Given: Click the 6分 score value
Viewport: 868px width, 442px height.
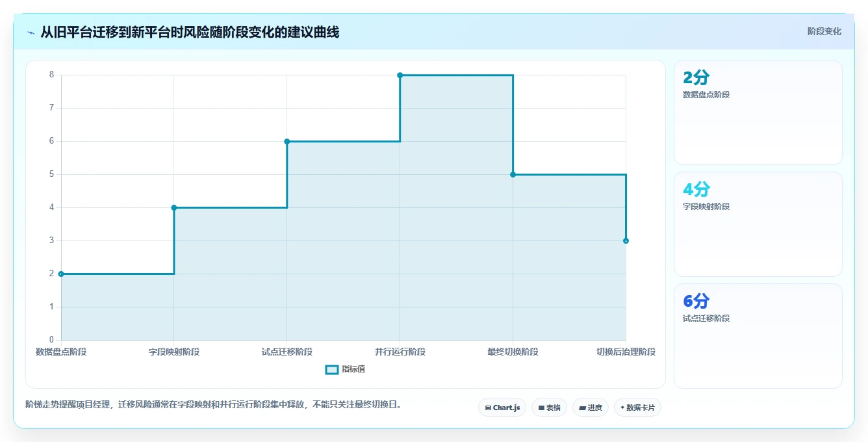Looking at the screenshot, I should click(x=696, y=301).
